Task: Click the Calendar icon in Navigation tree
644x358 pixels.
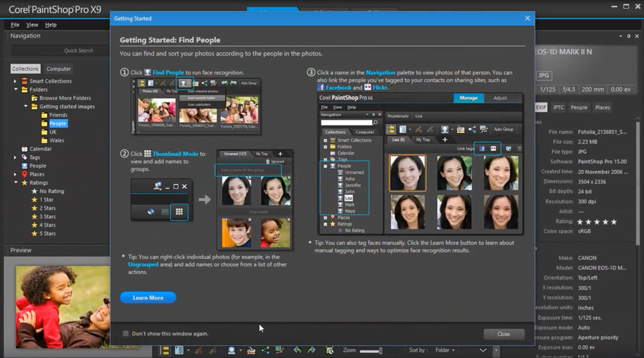Action: (24, 149)
